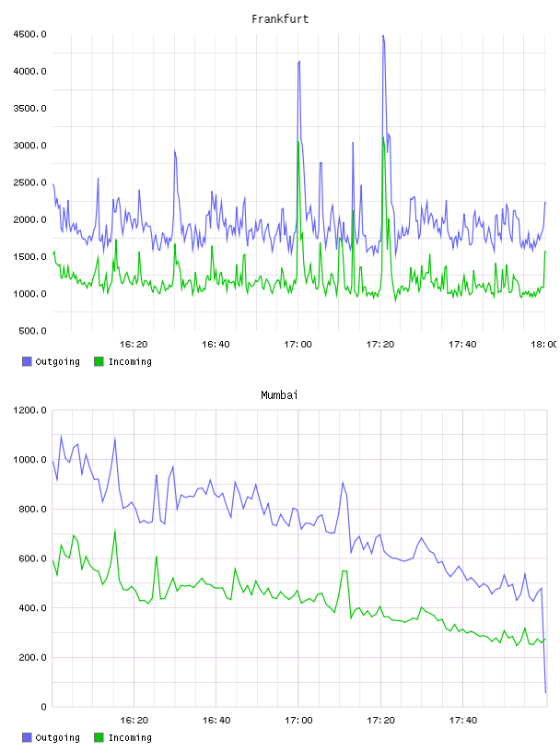The width and height of the screenshot is (560, 752).
Task: Click Incoming legend label of Mumbai chart
Action: point(130,738)
